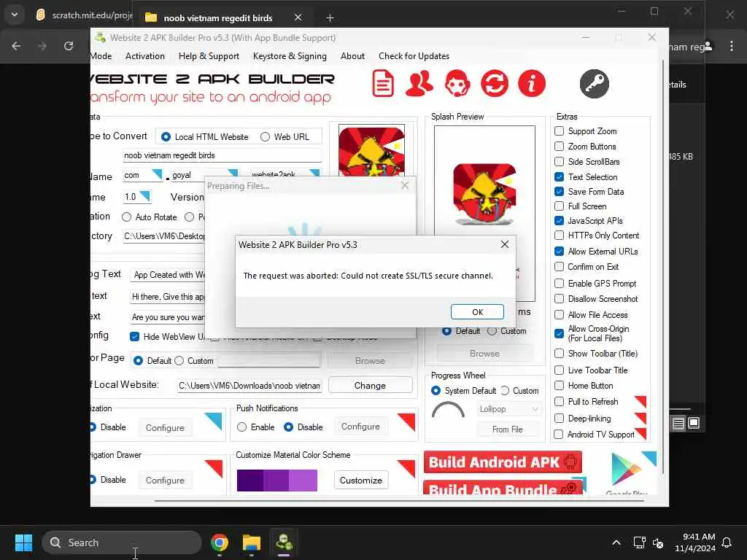Click the Google Play logo icon
Viewport: 747px width, 560px height.
tap(626, 469)
